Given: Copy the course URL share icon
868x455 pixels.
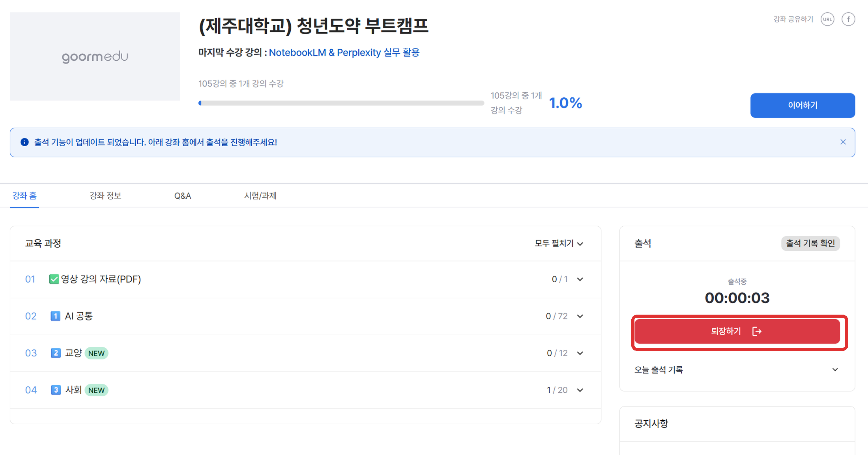Looking at the screenshot, I should pos(827,19).
